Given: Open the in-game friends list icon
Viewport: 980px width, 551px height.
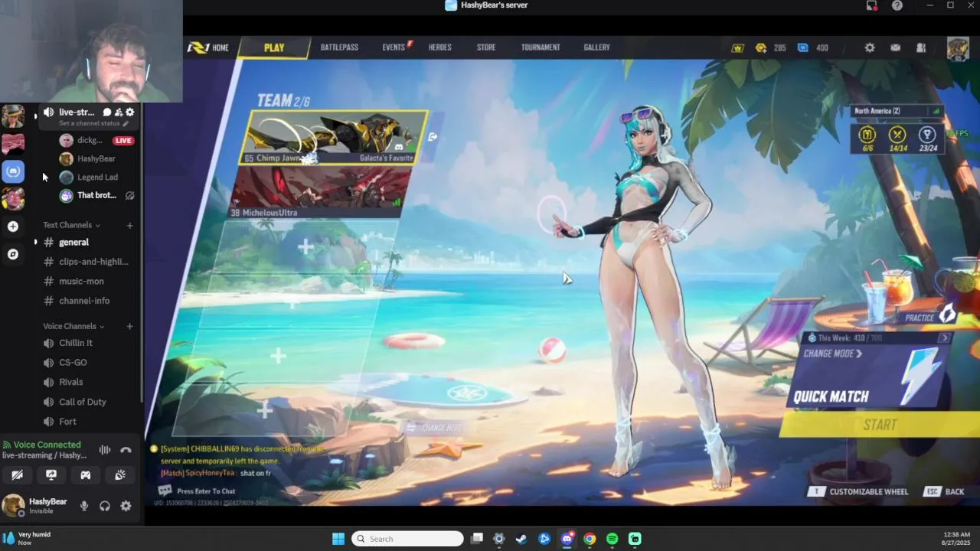Looking at the screenshot, I should point(921,47).
